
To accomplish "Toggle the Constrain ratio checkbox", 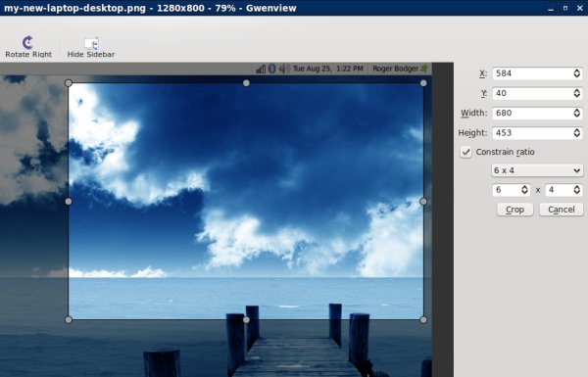I will [465, 152].
